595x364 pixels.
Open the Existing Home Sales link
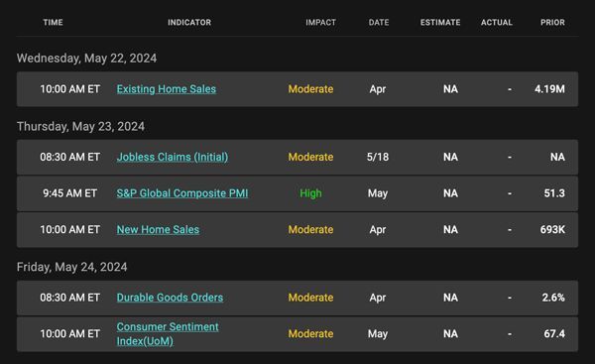pyautogui.click(x=167, y=89)
